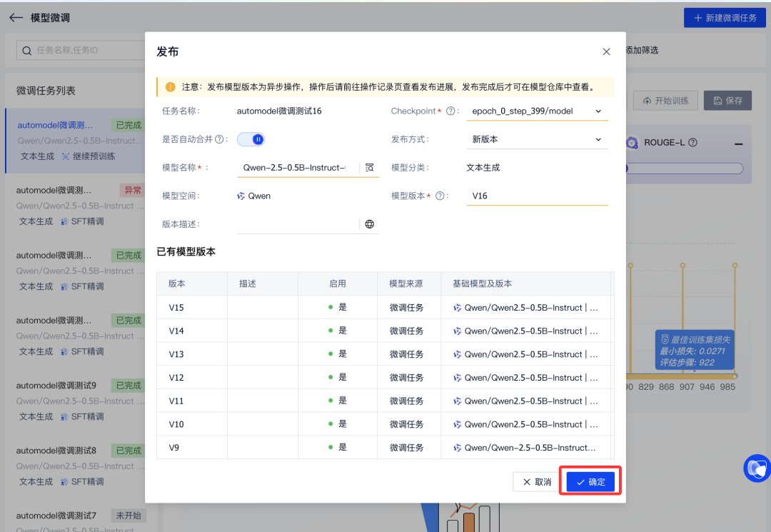This screenshot has height=532, width=771.
Task: Close the 发布 dialog with the X icon
Action: [x=606, y=51]
